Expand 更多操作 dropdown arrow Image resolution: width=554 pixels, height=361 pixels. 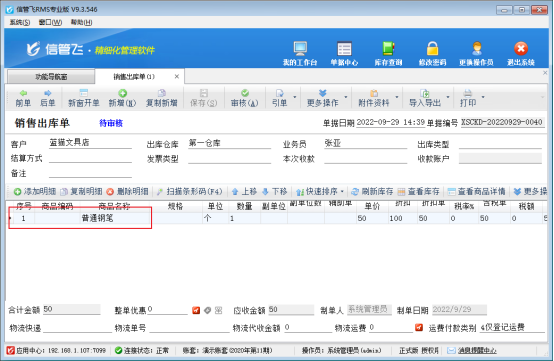coord(346,97)
